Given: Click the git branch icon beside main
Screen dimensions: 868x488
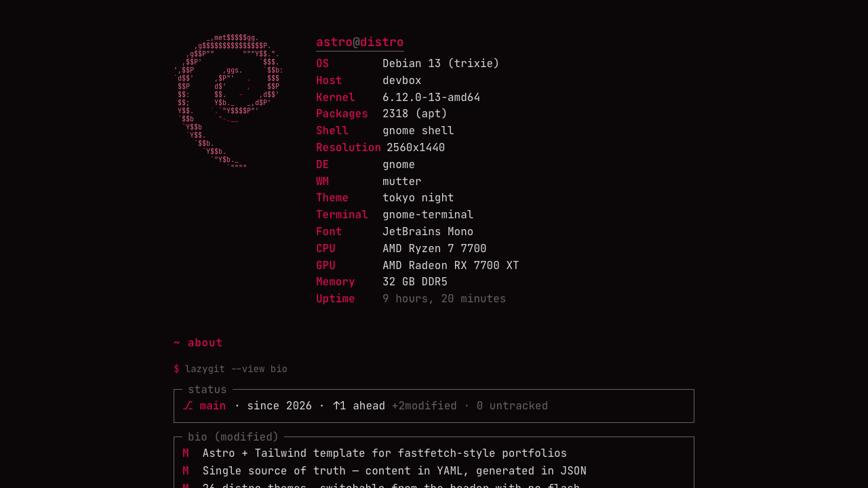Looking at the screenshot, I should [188, 406].
